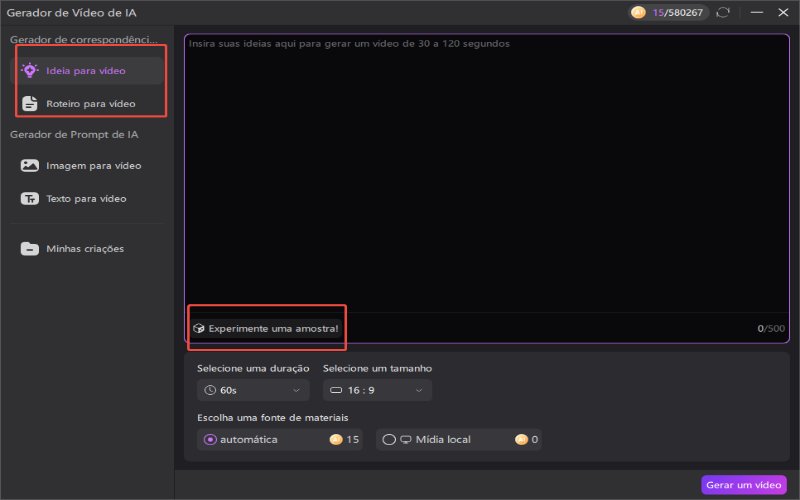Click the aspect ratio rectangle icon
This screenshot has width=800, height=500.
pos(335,390)
